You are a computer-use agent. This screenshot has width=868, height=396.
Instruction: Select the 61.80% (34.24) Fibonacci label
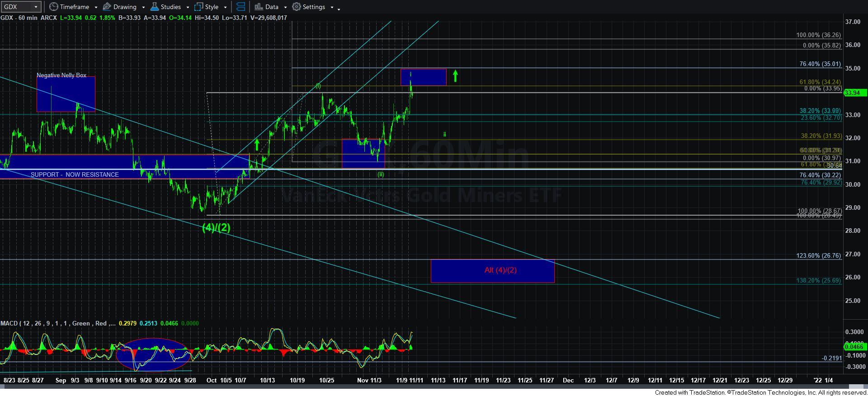click(x=820, y=82)
